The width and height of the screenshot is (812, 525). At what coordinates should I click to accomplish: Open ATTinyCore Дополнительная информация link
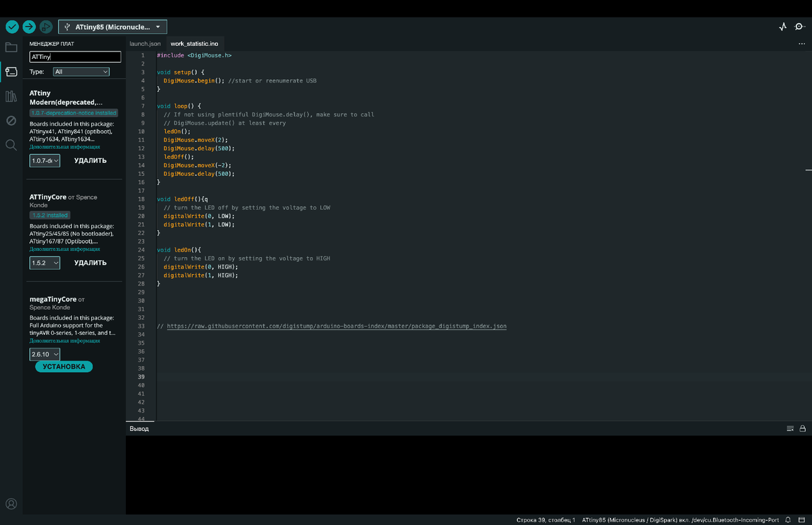click(x=65, y=248)
